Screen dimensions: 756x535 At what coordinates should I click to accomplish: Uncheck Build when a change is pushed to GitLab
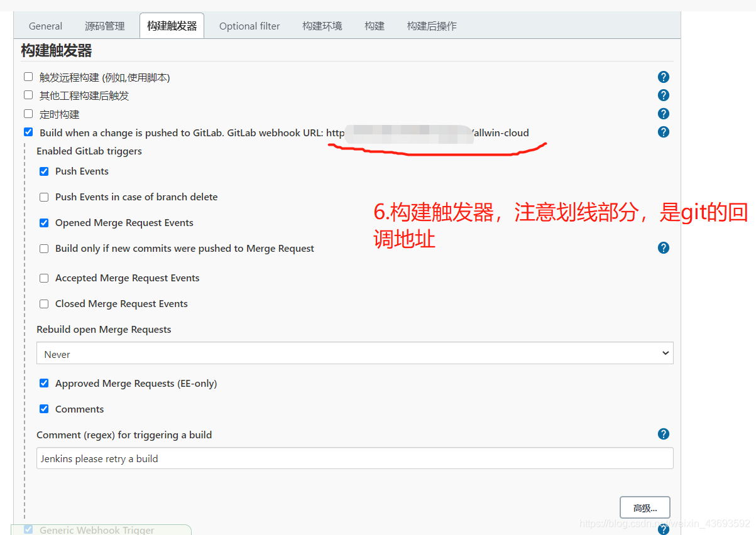click(x=28, y=132)
